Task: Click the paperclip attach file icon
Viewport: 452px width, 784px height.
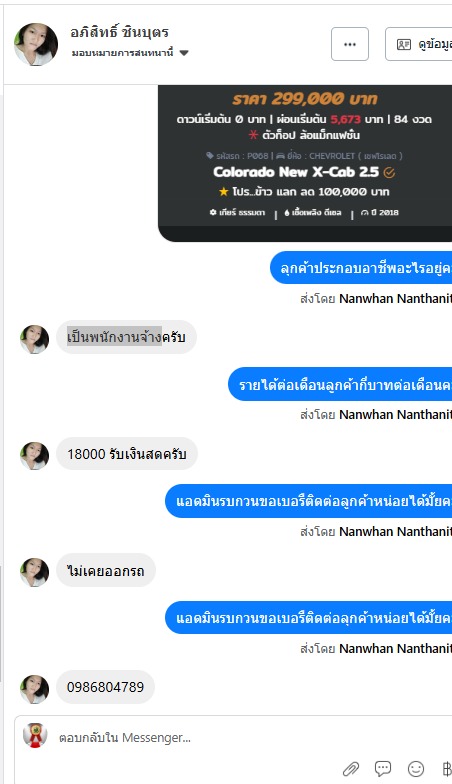Action: point(351,768)
